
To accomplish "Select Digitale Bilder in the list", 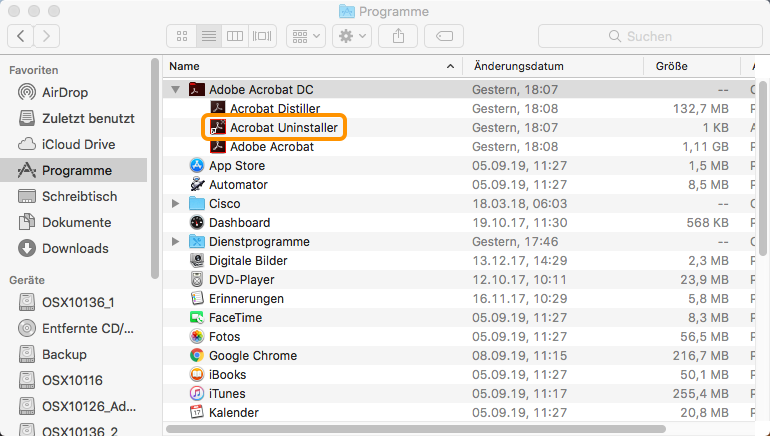I will [248, 261].
